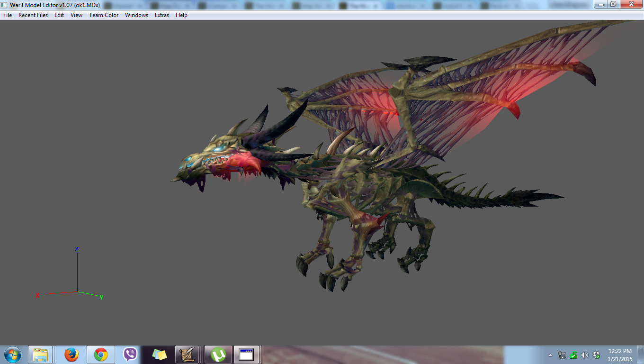The width and height of the screenshot is (644, 364).
Task: Select the scroll-and-quill taskbar icon
Action: point(187,355)
